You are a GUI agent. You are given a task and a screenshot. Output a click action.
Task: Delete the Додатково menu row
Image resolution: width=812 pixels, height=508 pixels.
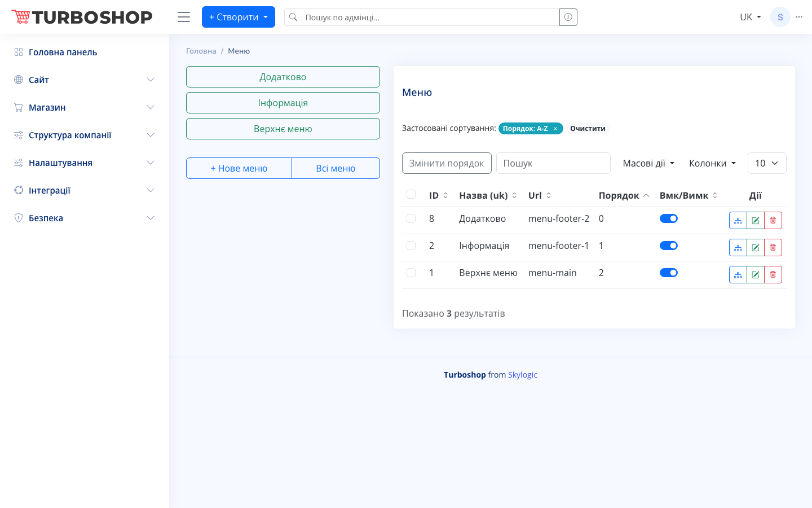tap(773, 220)
